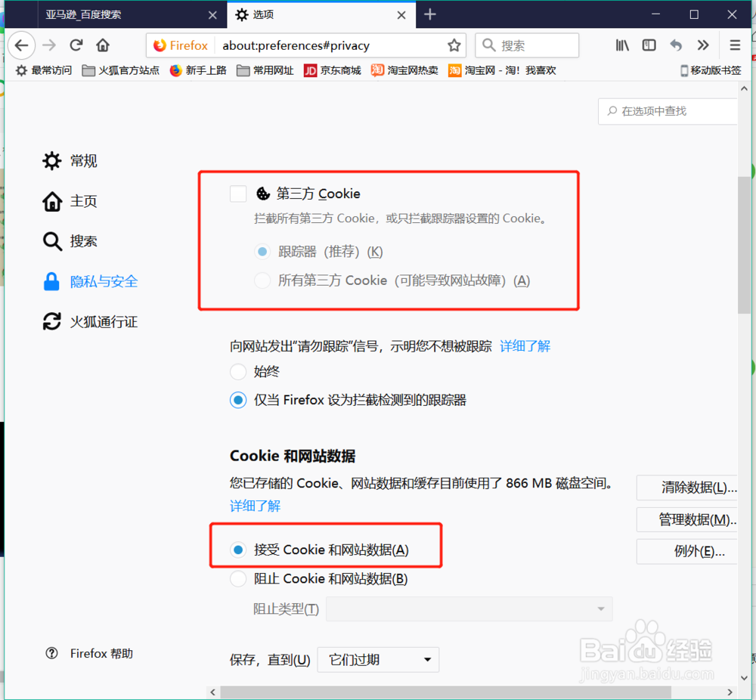Open the Firefox hamburger menu
This screenshot has height=700, width=756.
tap(734, 45)
